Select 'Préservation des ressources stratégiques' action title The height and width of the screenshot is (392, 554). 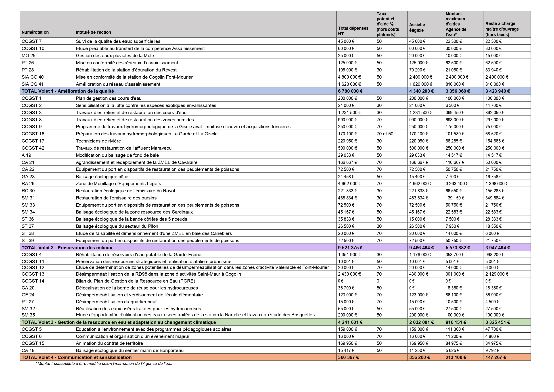pos(153,261)
